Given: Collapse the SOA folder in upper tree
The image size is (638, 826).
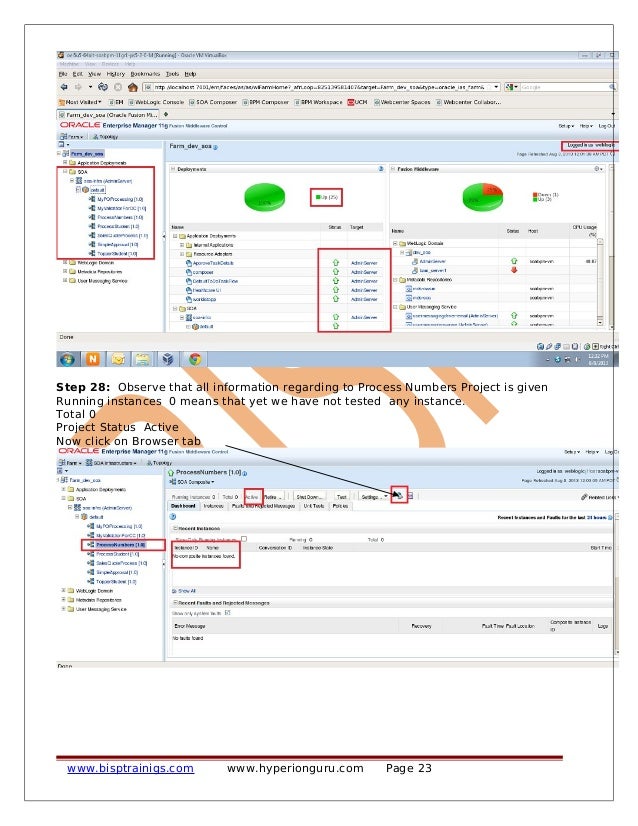Looking at the screenshot, I should [x=65, y=171].
